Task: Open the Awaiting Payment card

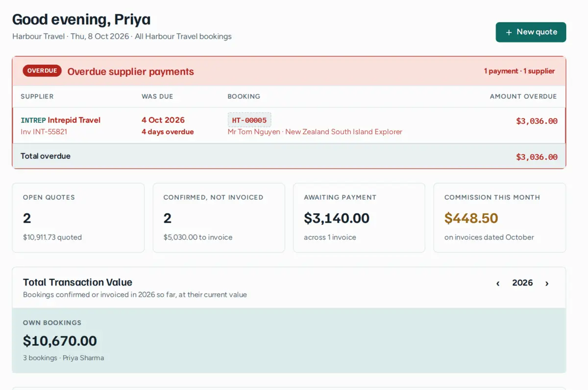Action: tap(359, 218)
